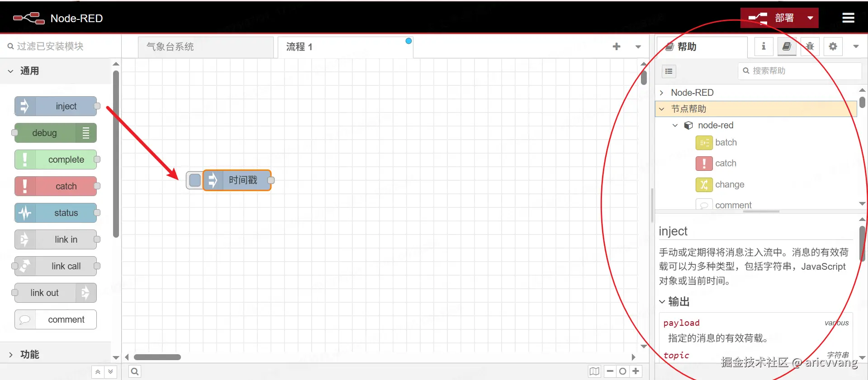Collapse all palette categories with double-up arrows
The width and height of the screenshot is (868, 380).
(x=98, y=372)
